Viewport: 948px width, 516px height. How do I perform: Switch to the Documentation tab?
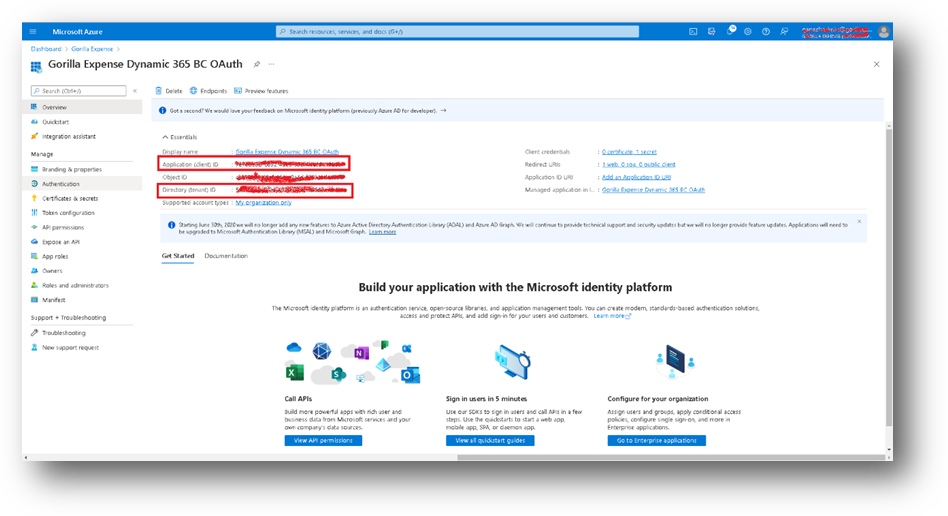click(x=226, y=256)
